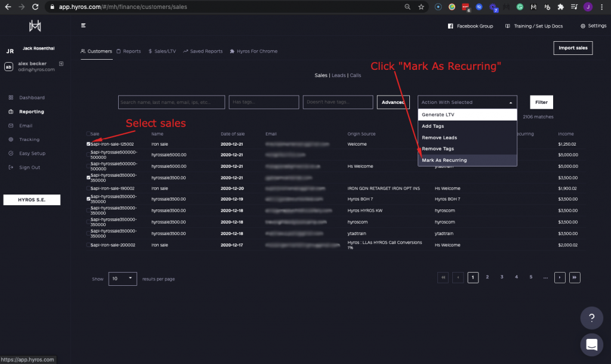Open the chat support bubble icon
611x364 pixels.
coord(591,344)
